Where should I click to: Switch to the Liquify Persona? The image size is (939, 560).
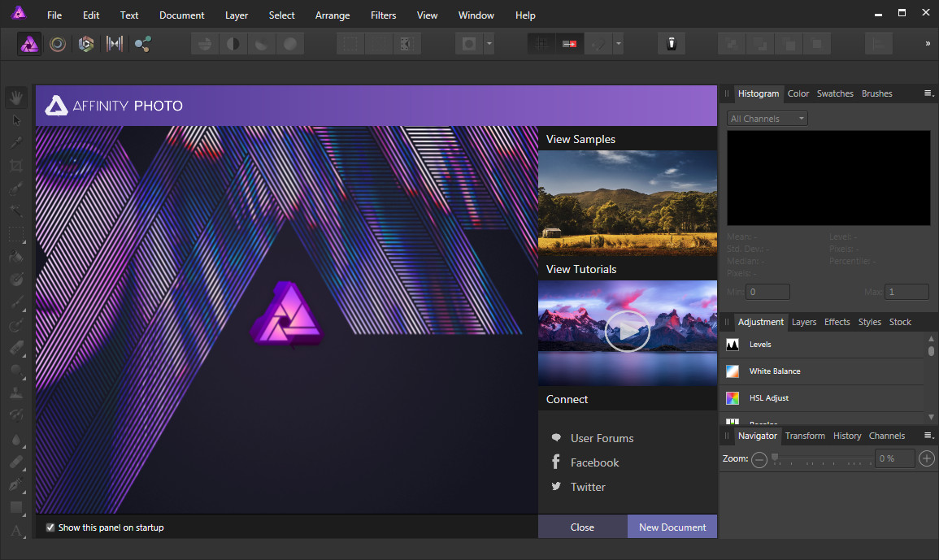click(58, 44)
